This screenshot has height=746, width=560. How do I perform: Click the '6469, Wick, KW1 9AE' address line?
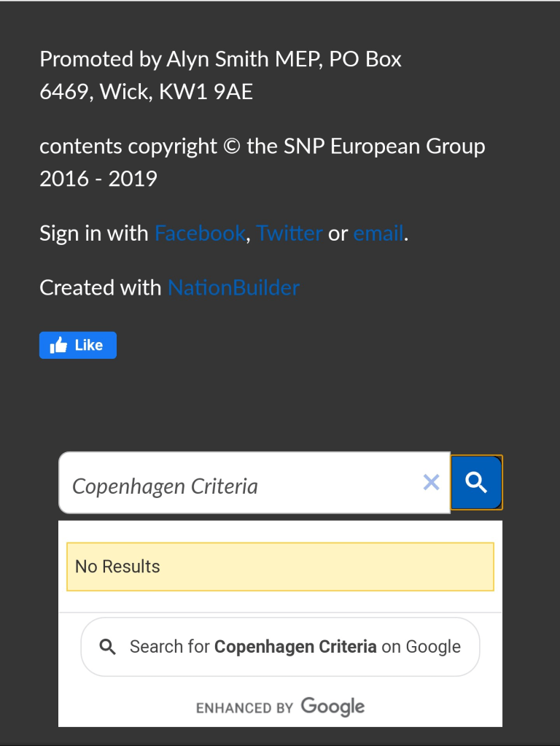146,92
